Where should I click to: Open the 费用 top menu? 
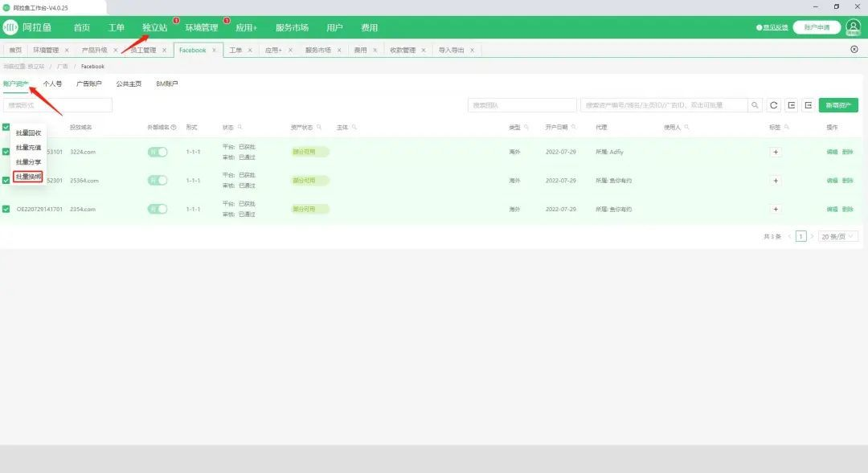coord(369,27)
